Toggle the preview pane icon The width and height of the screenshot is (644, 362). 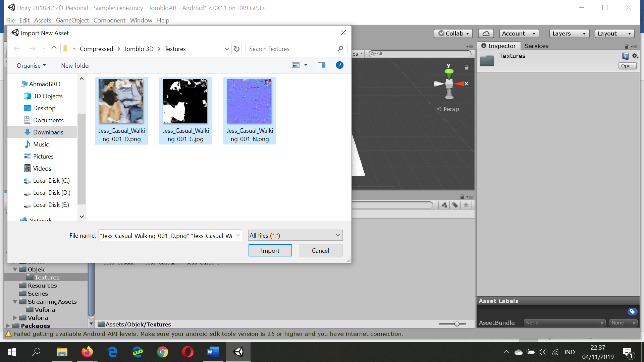[321, 65]
